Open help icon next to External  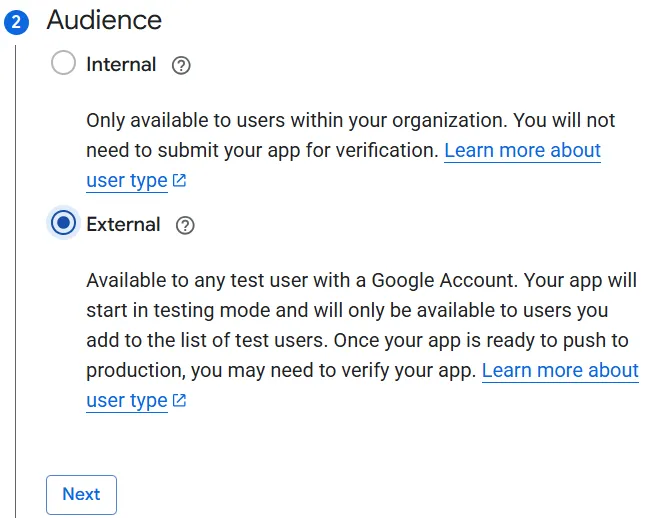pyautogui.click(x=185, y=225)
